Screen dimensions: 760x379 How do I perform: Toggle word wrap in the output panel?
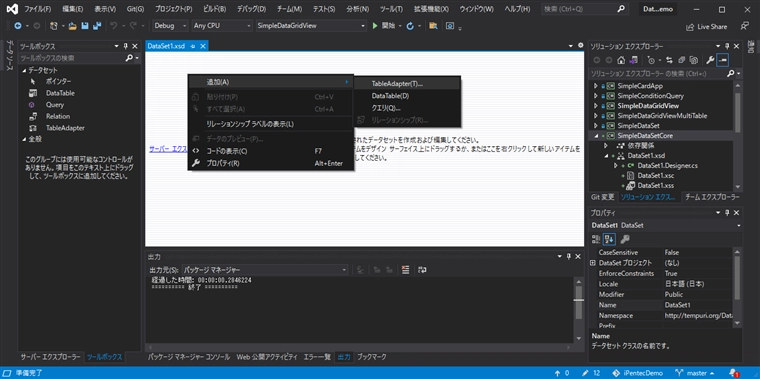pos(422,269)
